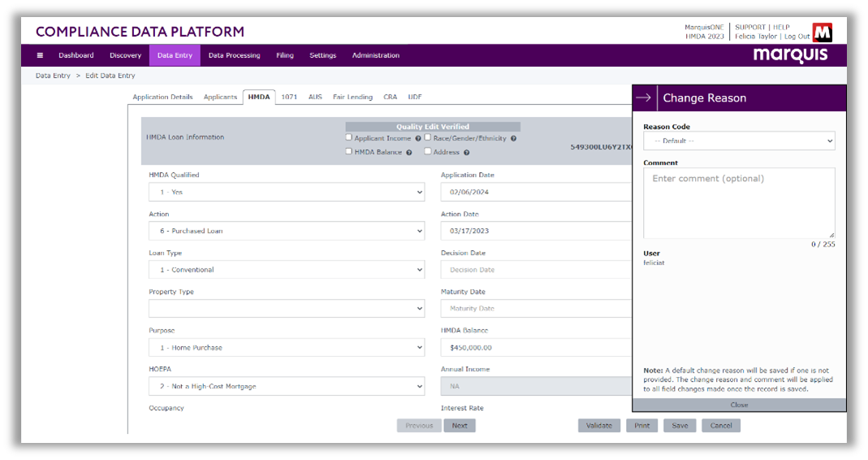Show Applicant Income help tooltip icon
The height and width of the screenshot is (460, 868).
pos(418,138)
